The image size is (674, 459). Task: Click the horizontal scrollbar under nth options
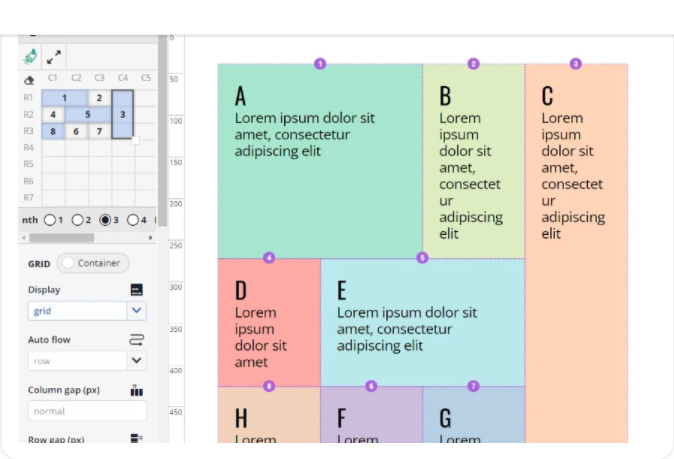(x=62, y=238)
